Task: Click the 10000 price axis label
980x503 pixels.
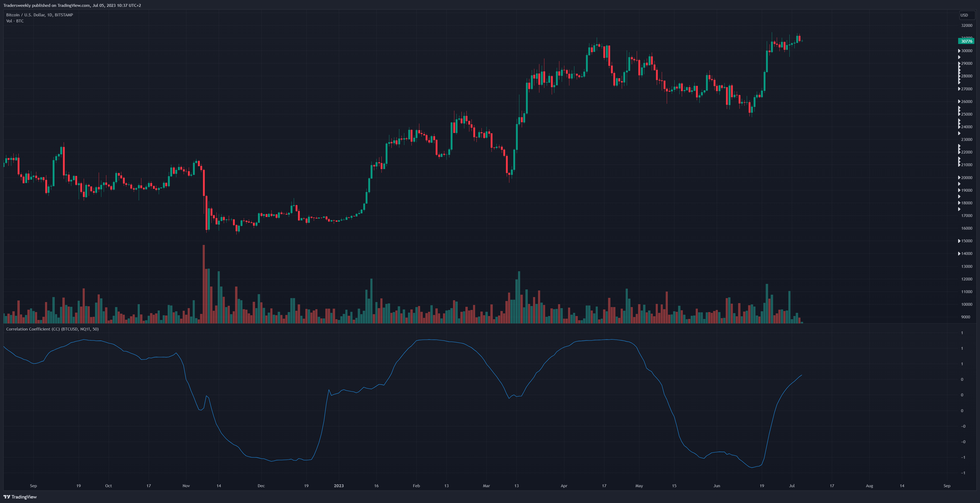Action: point(967,304)
